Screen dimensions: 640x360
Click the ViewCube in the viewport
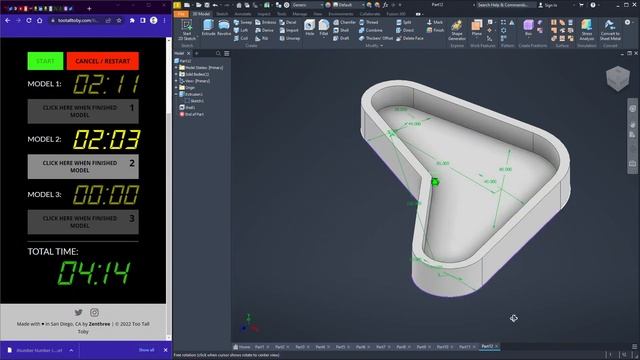(x=618, y=78)
